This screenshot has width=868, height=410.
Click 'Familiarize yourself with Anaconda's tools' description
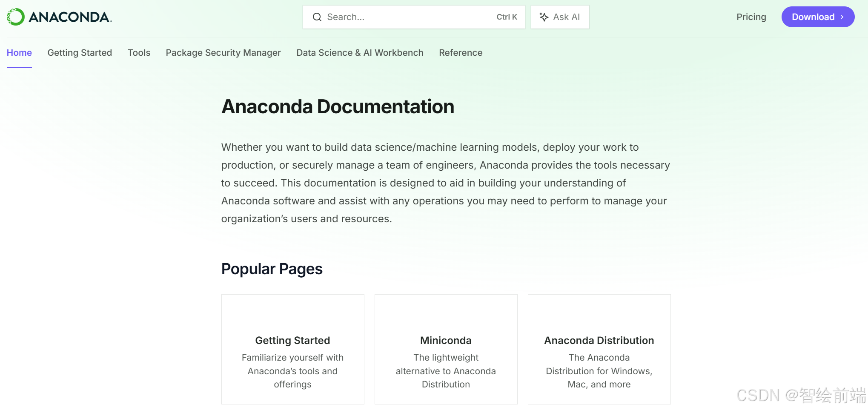tap(293, 371)
